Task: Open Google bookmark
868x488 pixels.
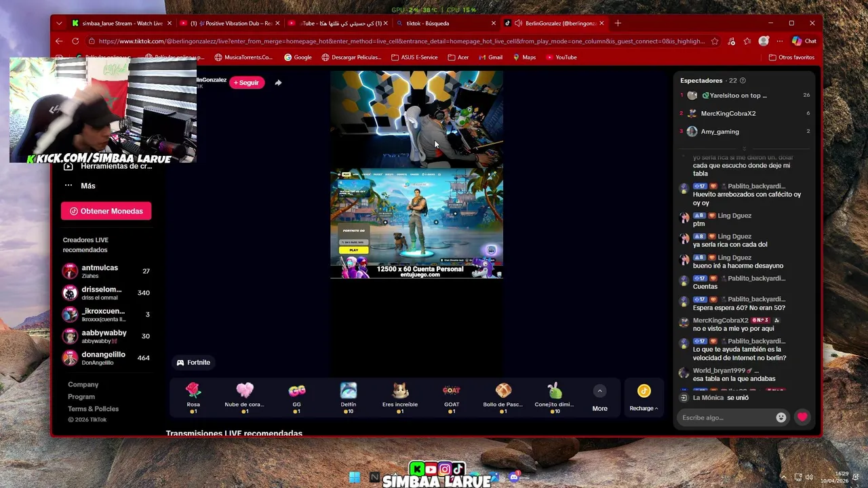Action: point(298,58)
